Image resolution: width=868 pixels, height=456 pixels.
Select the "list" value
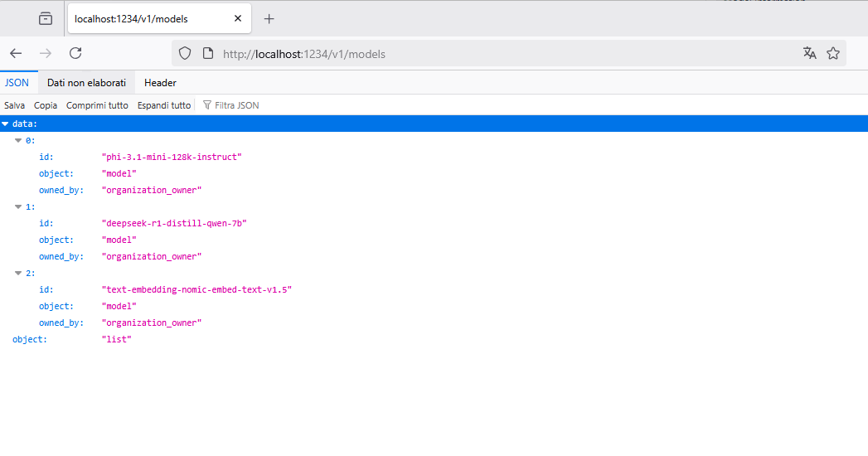click(116, 339)
